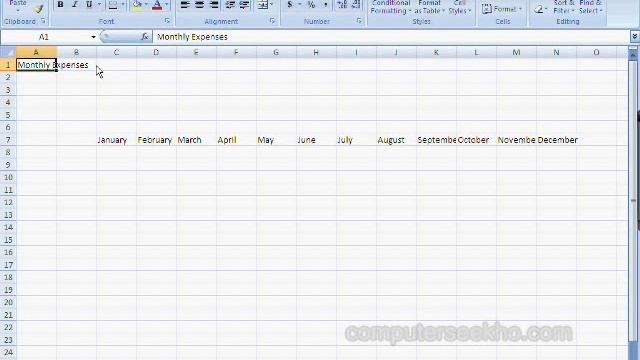
Task: Open Merge and Center dropdown arrow
Action: point(272,4)
